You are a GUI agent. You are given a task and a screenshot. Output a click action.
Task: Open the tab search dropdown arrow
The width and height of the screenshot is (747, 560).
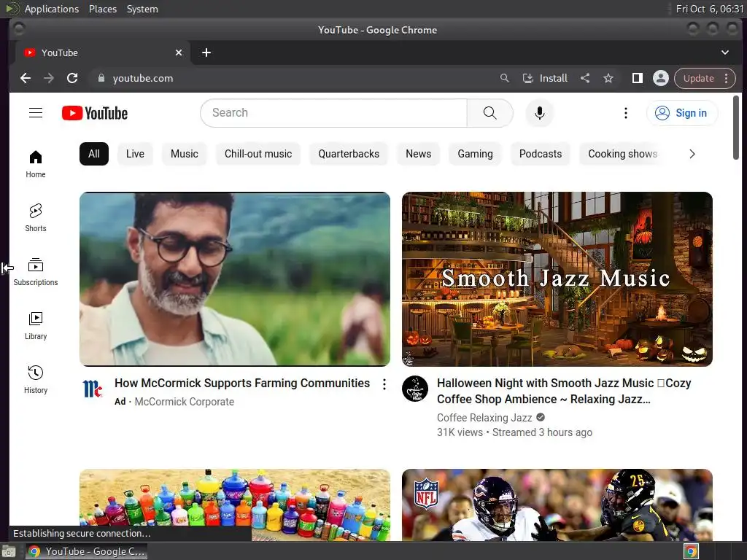coord(724,52)
